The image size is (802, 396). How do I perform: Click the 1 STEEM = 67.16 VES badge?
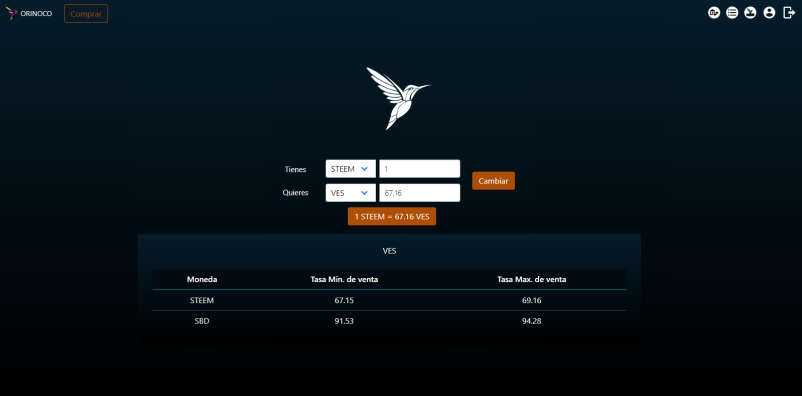[392, 216]
